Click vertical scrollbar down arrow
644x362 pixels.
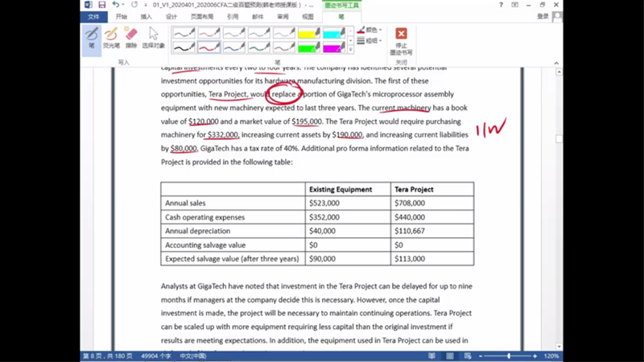559,347
